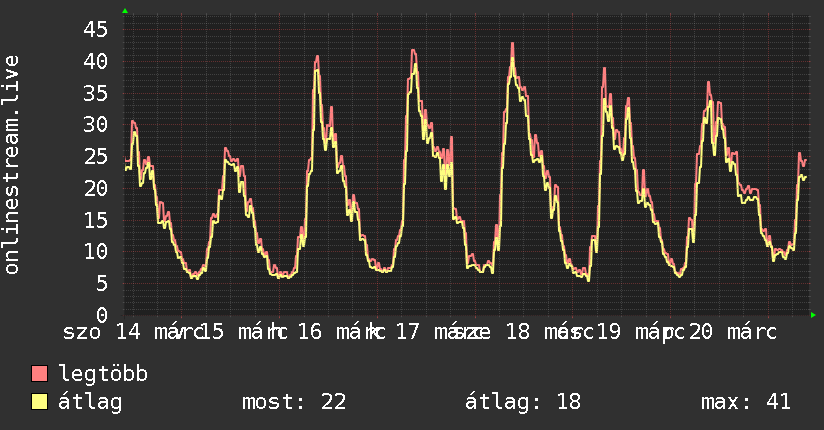Click the y-axis label 25

(x=96, y=157)
